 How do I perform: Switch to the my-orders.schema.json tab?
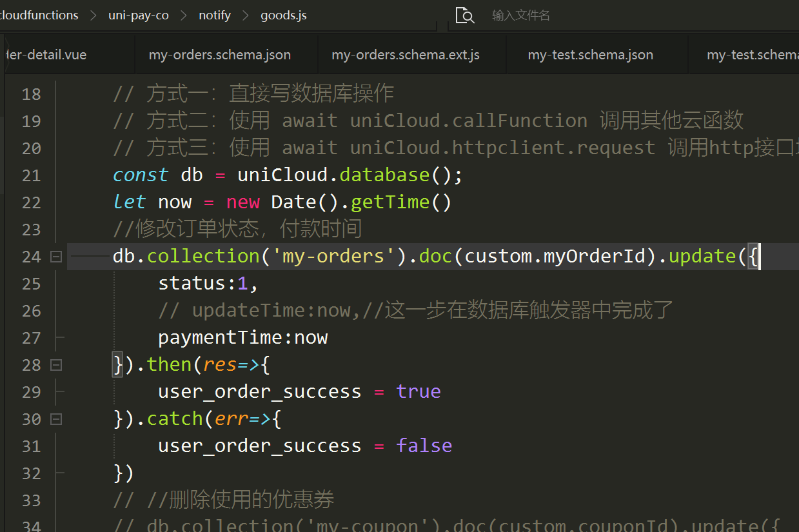220,55
